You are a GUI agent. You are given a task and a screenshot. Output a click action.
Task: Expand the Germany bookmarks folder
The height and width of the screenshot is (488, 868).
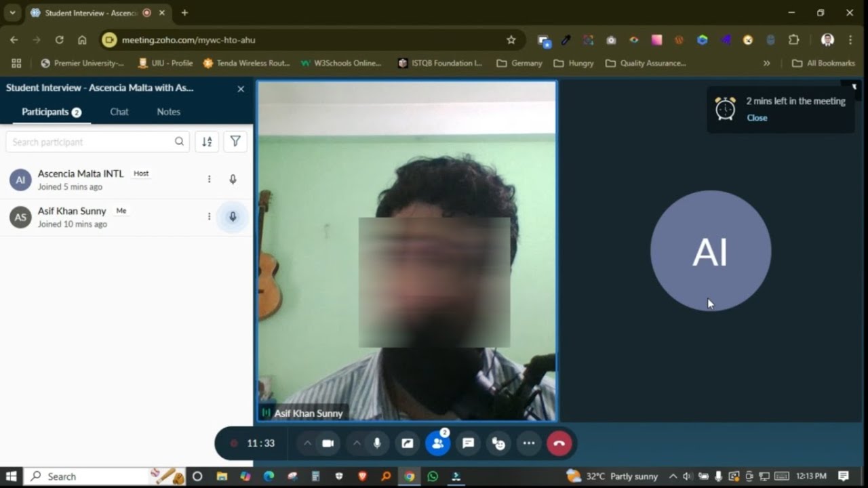coord(519,63)
